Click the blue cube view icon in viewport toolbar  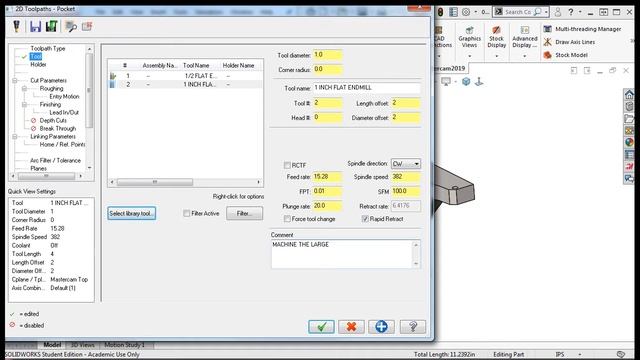pos(466,82)
